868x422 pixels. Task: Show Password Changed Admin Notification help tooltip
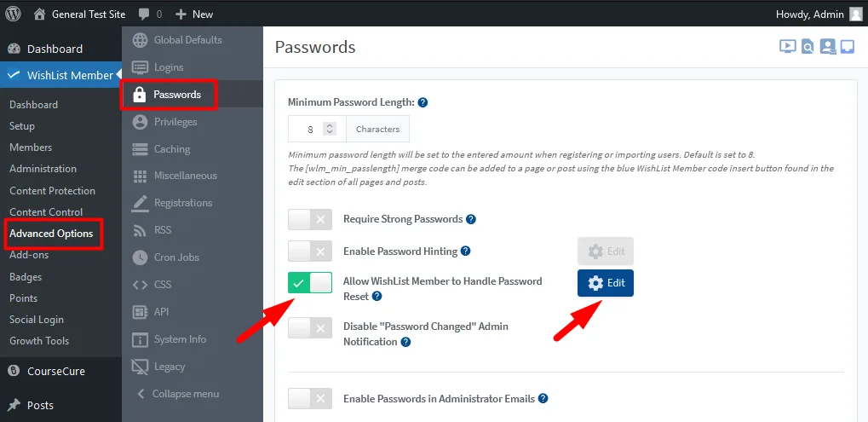(405, 342)
